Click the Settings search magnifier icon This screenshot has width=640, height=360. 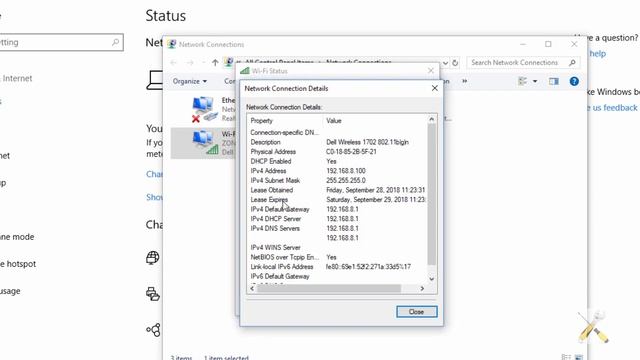pos(116,42)
